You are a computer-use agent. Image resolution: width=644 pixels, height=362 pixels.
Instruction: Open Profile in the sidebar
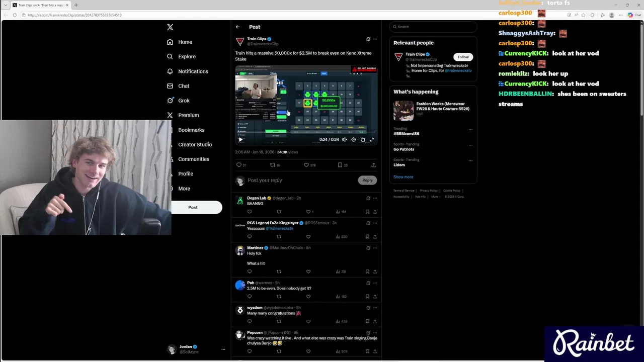click(x=185, y=173)
